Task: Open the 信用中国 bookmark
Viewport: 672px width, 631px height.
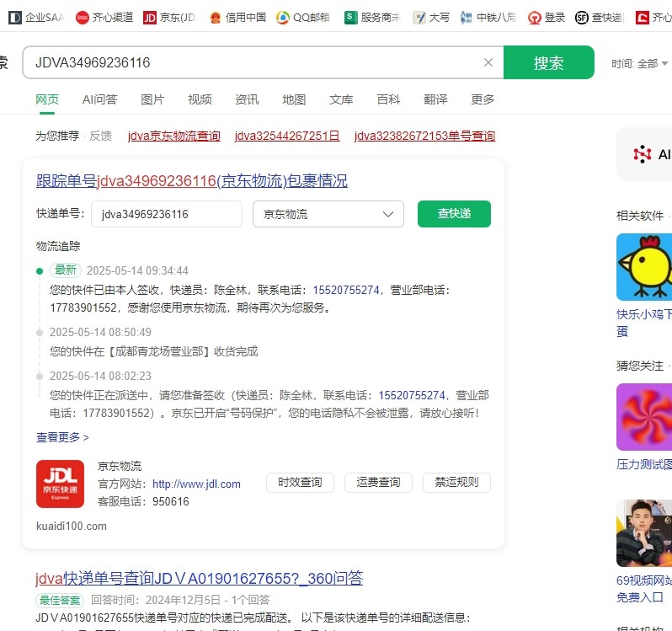Action: coord(237,18)
